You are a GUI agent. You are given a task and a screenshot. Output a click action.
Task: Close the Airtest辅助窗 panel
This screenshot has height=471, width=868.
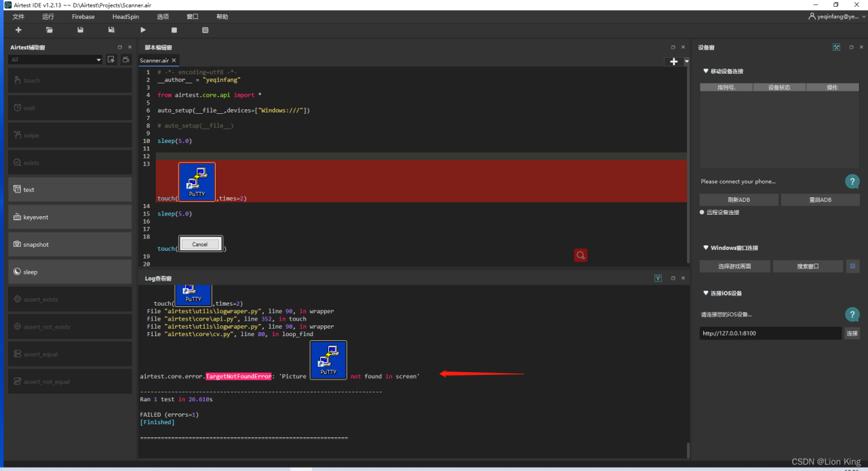tap(130, 47)
